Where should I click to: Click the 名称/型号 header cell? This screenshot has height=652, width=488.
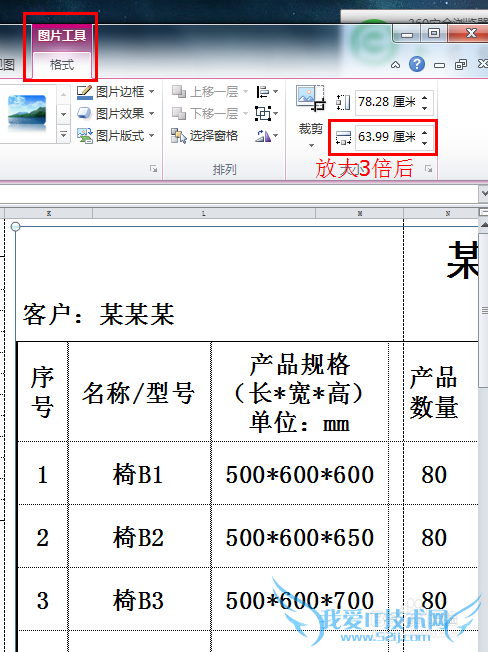(139, 393)
